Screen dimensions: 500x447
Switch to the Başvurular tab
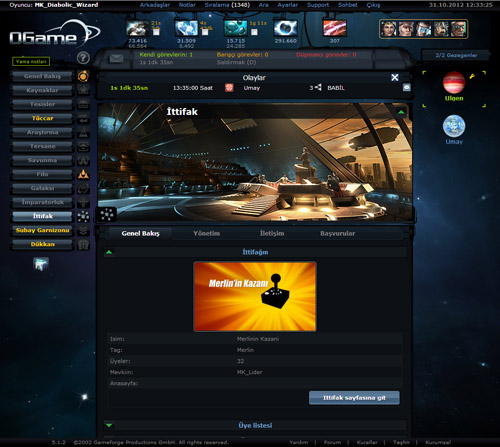click(x=337, y=233)
